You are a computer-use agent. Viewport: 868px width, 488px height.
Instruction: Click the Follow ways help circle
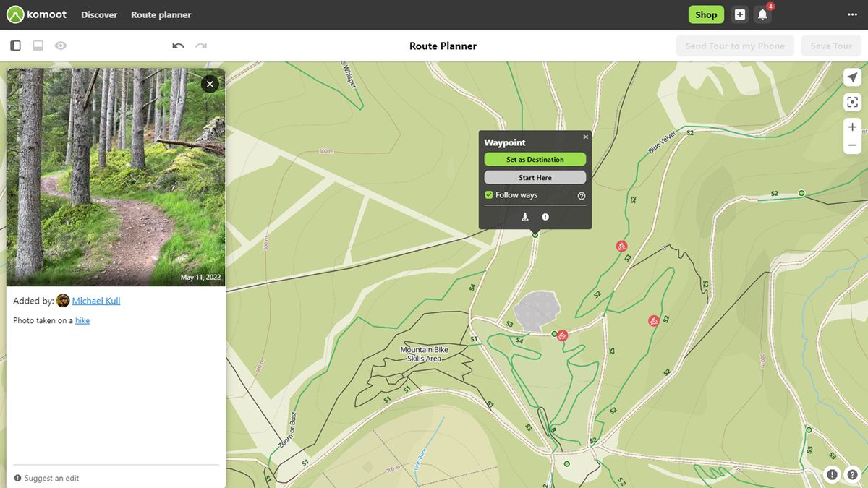581,195
